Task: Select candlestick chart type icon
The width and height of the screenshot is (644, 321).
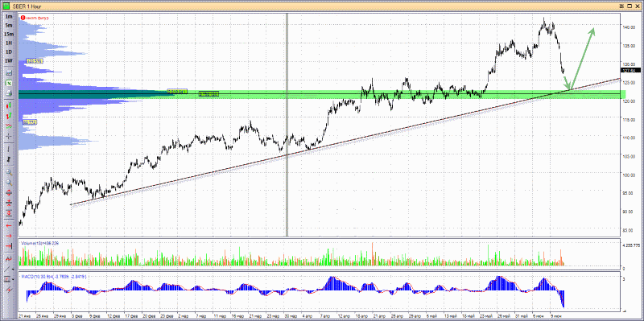Action: (x=9, y=106)
